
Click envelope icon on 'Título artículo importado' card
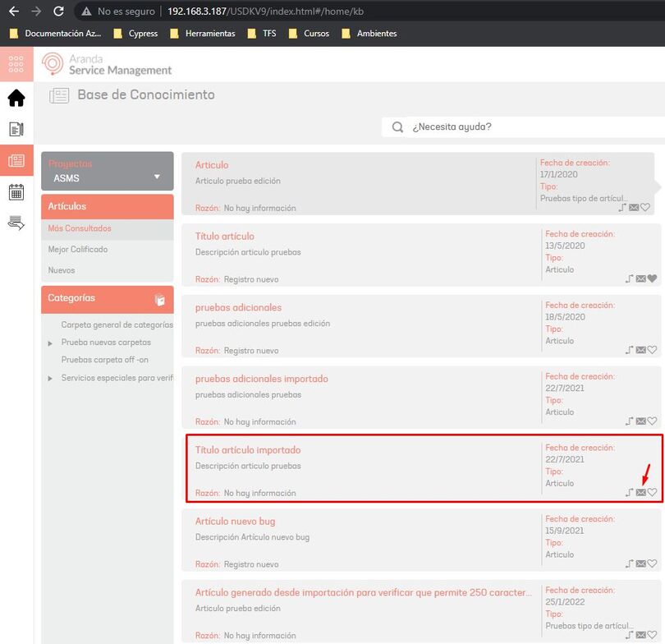pos(641,492)
